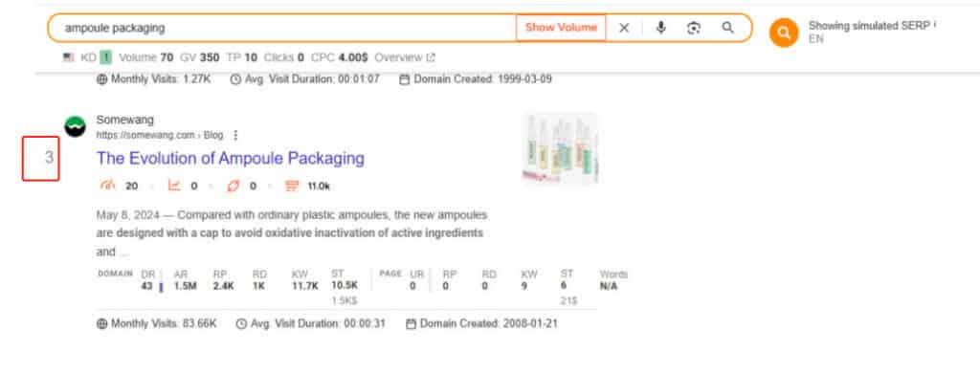Open The Evolution of Ampoule Packaging result
The width and height of the screenshot is (980, 375).
(x=230, y=158)
